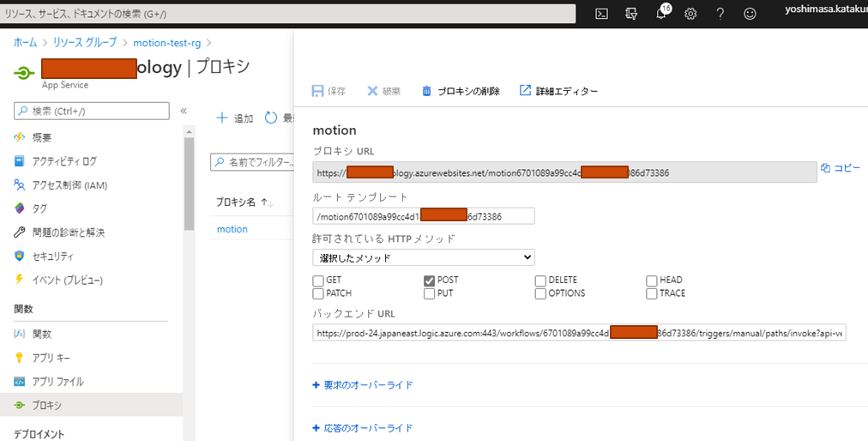The height and width of the screenshot is (441, 868).
Task: Focus the top resource search box
Action: (x=288, y=14)
